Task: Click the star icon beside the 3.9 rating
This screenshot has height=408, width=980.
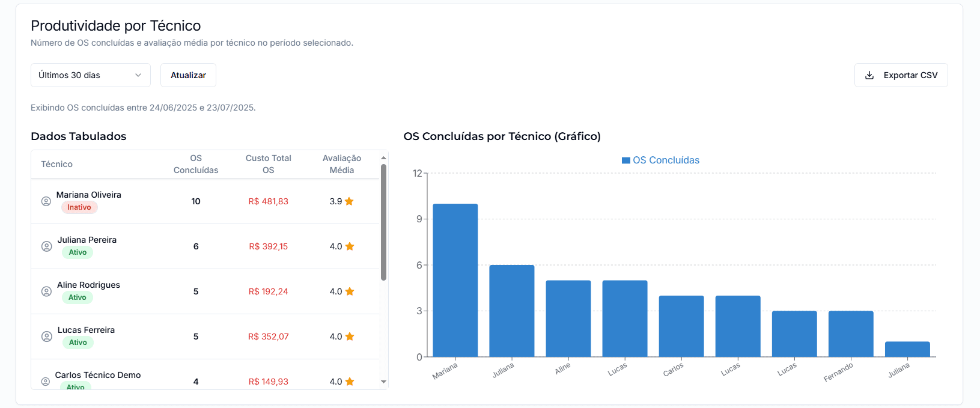Action: (349, 201)
